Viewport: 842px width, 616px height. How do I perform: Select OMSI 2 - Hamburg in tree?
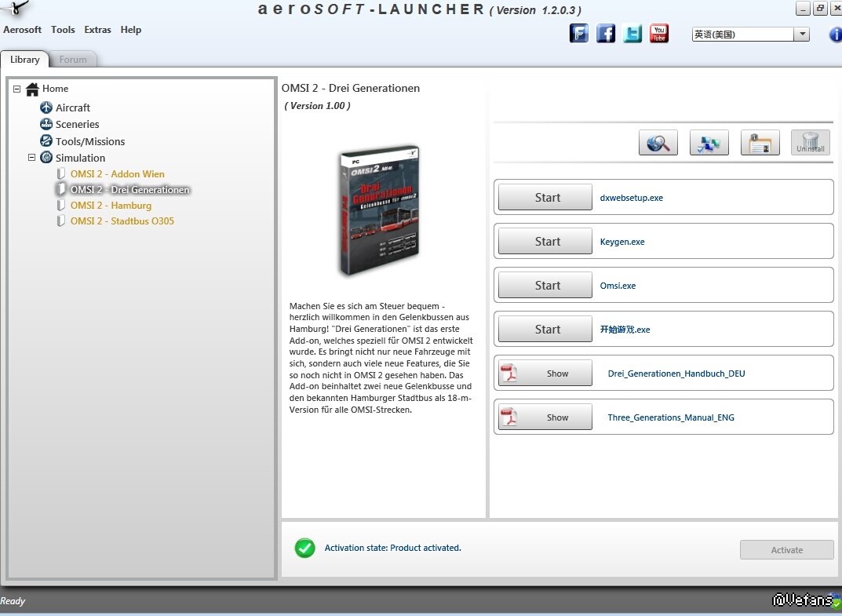tap(111, 206)
